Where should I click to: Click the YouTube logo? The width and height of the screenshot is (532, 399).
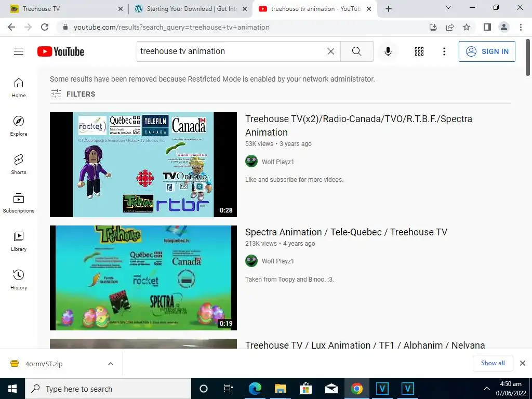tap(61, 51)
